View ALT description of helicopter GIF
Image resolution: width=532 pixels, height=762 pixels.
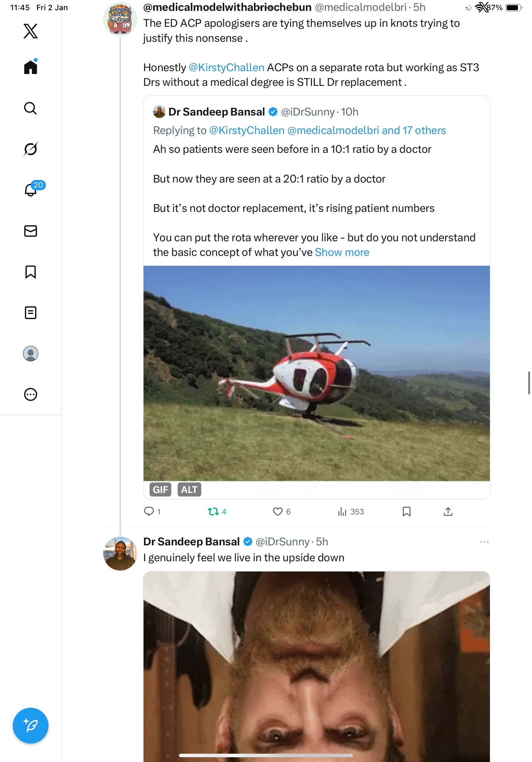click(189, 489)
